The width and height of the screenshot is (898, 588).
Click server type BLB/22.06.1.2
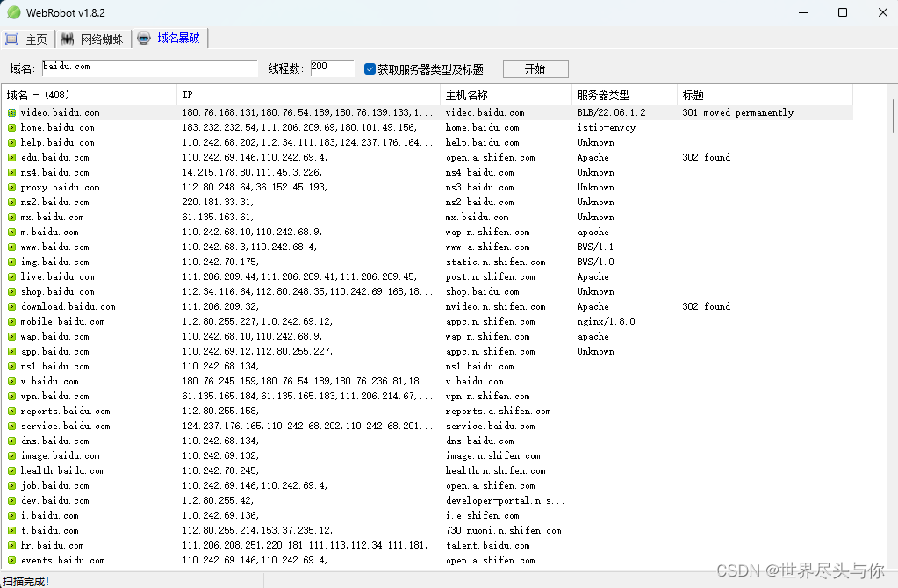pyautogui.click(x=611, y=113)
